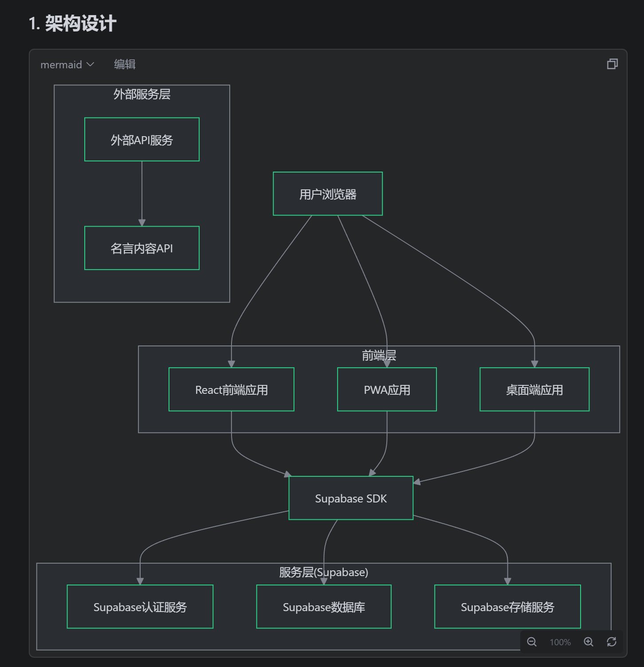Click the 用户浏览器 node
The height and width of the screenshot is (667, 644).
[328, 194]
